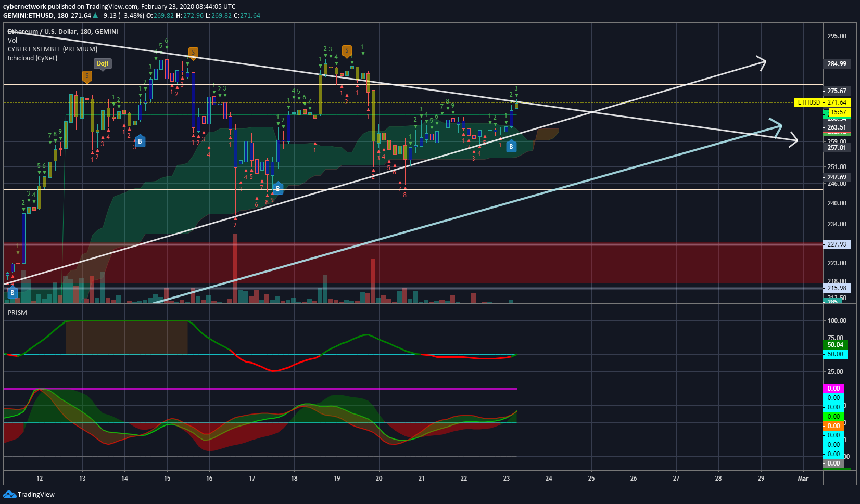Click date 12 on the time axis

[x=40, y=479]
